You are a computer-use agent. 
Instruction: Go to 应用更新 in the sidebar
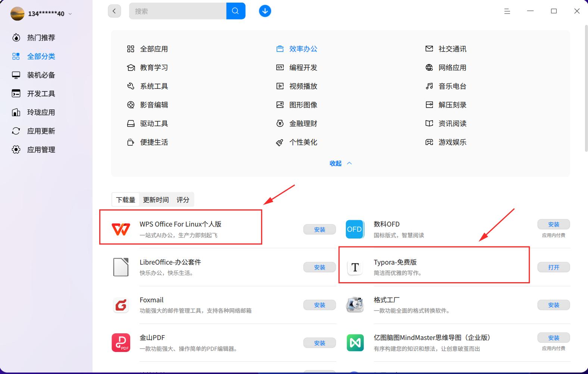point(41,131)
